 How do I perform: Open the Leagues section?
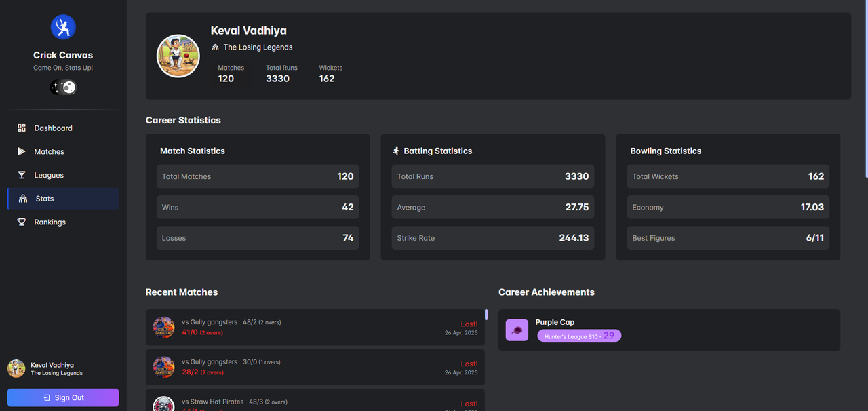(x=63, y=175)
